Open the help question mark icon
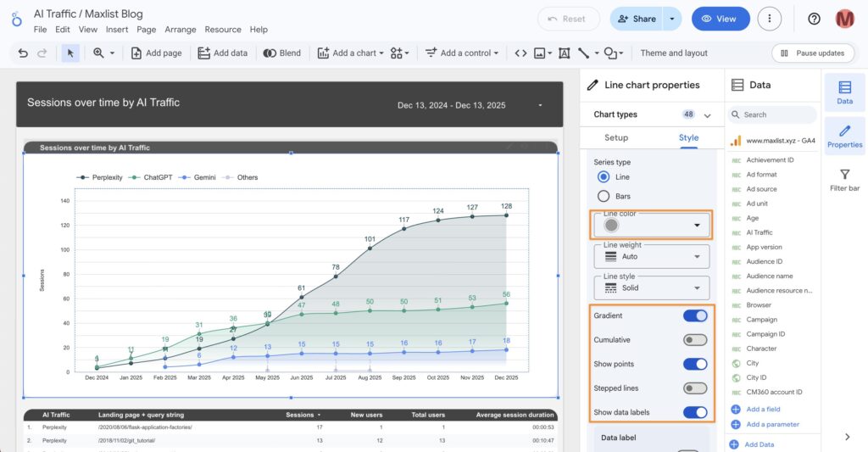The height and width of the screenshot is (452, 868). click(x=814, y=19)
